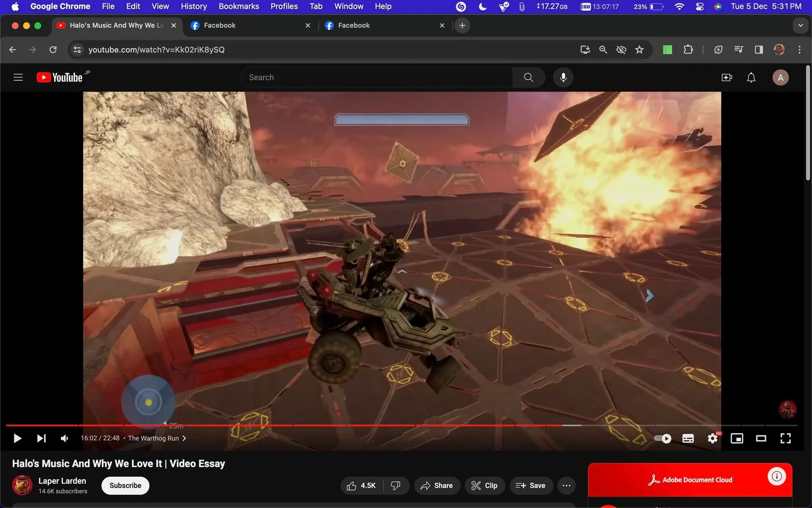Open the Laper Larden channel name
This screenshot has width=812, height=508.
pos(62,480)
